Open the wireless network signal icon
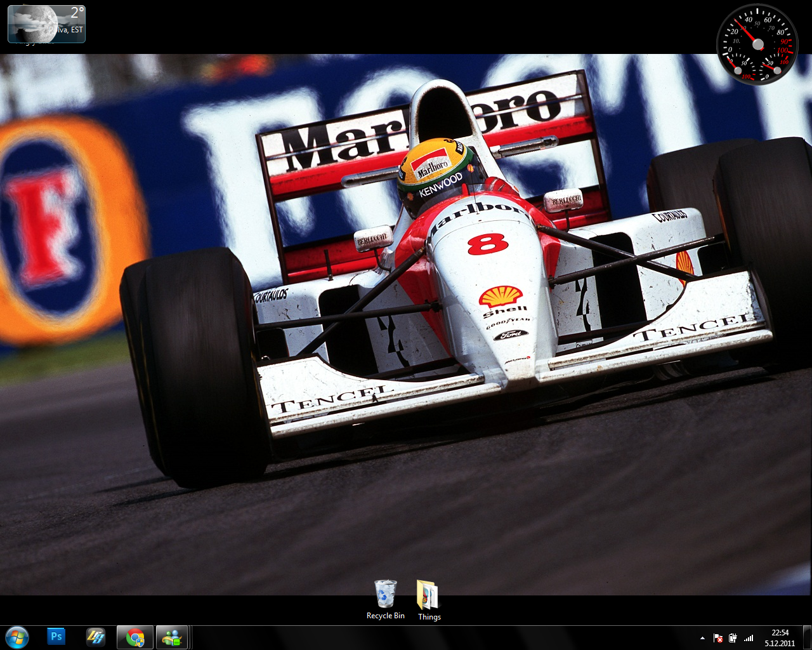Viewport: 812px width, 650px height. pos(749,638)
